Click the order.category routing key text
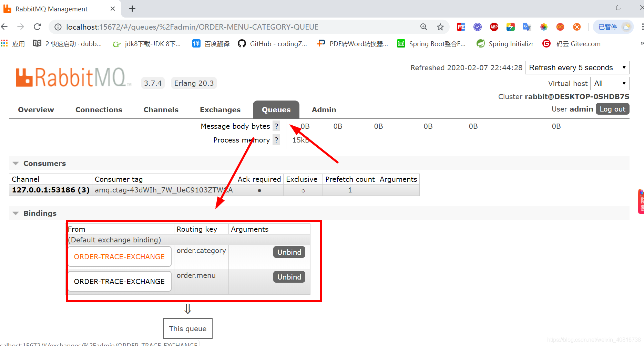This screenshot has width=644, height=346. [201, 251]
